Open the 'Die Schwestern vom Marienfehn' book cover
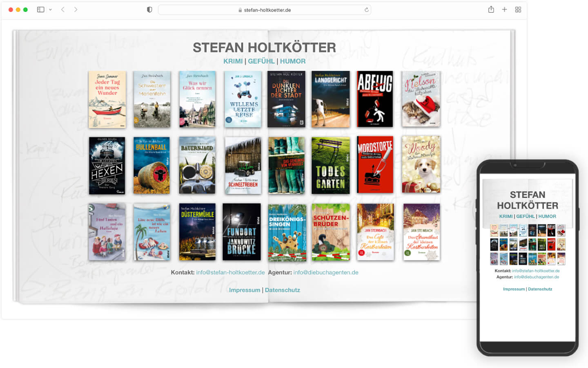The image size is (588, 368). click(152, 99)
